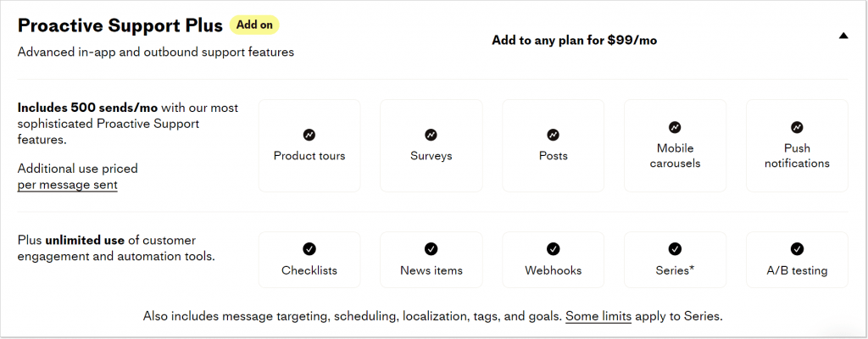Image resolution: width=868 pixels, height=339 pixels.
Task: Click the yellow Add on badge
Action: pyautogui.click(x=254, y=25)
